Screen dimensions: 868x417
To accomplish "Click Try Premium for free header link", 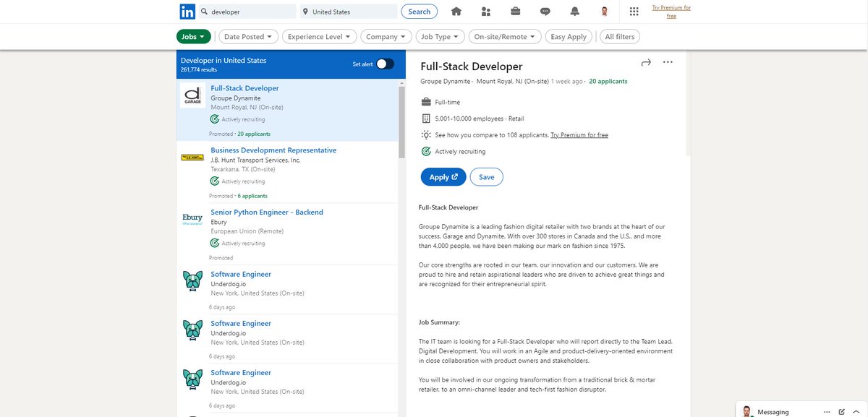I will [x=671, y=12].
